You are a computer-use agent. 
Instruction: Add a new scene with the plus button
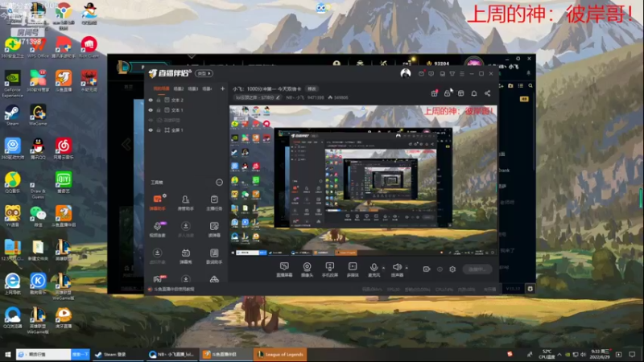[x=223, y=88]
